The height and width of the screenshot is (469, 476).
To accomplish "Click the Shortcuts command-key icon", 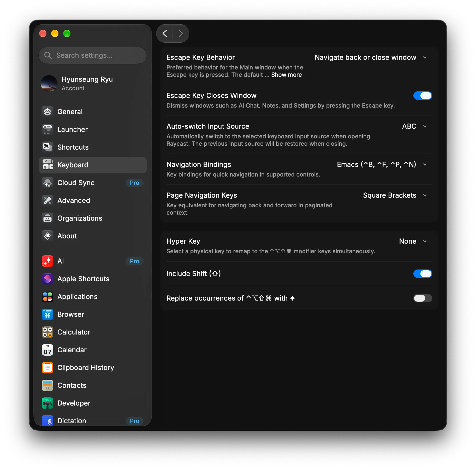I will (47, 147).
